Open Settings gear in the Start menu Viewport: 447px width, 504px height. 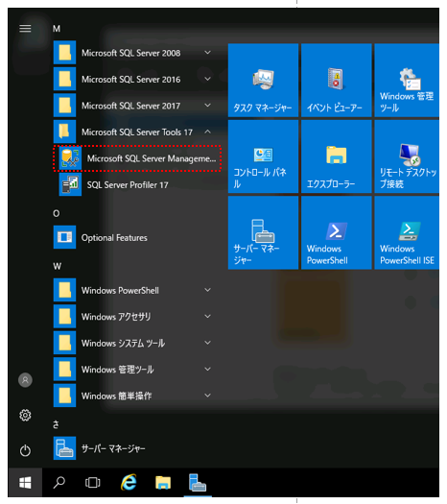coord(25,416)
